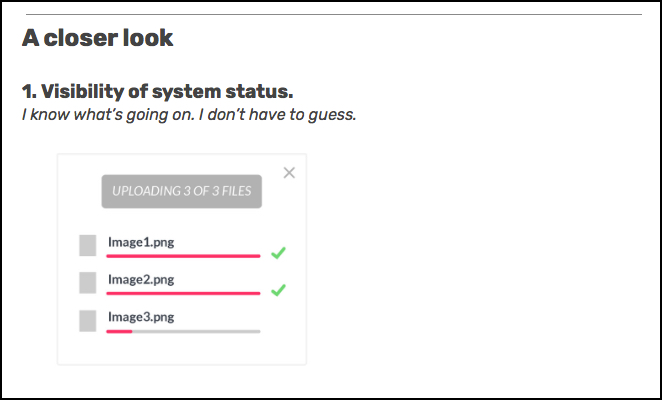Click the Image3.png file name

141,317
